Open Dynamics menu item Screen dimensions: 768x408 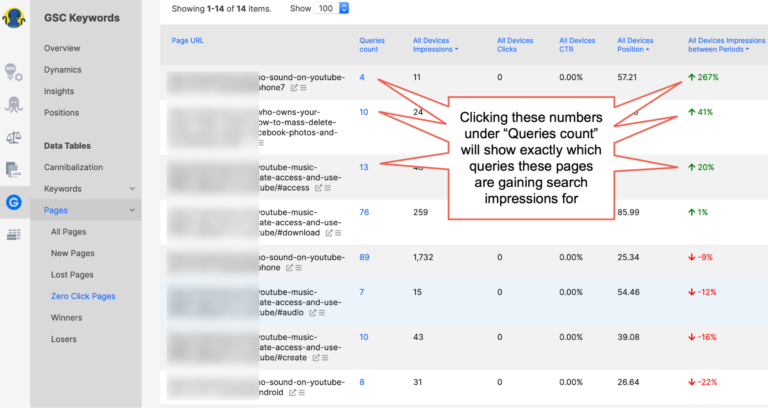(x=63, y=70)
